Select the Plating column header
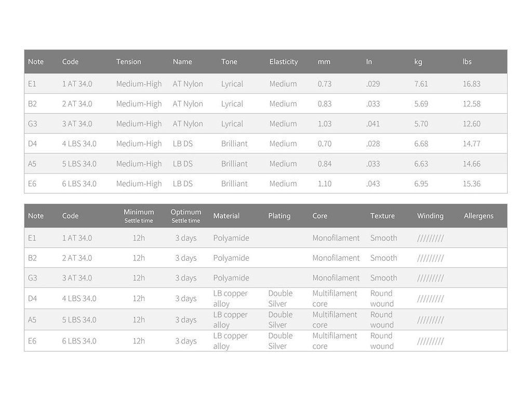The height and width of the screenshot is (399, 532). click(279, 216)
